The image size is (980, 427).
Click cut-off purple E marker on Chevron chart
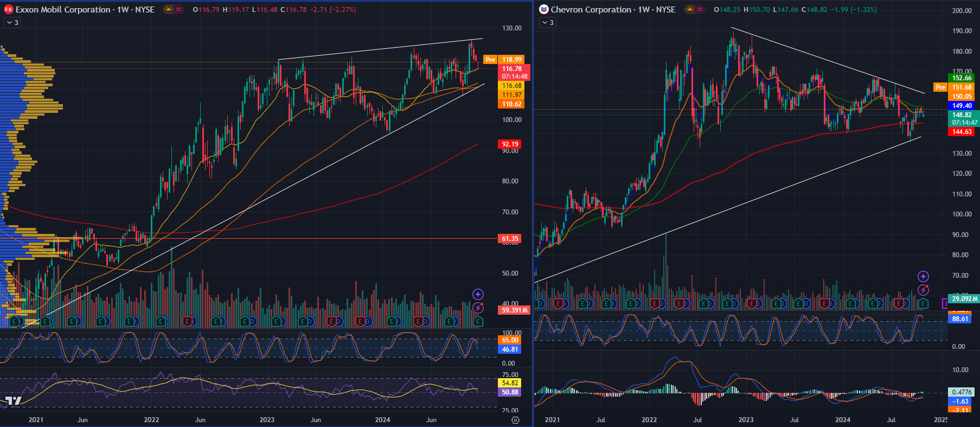point(945,304)
